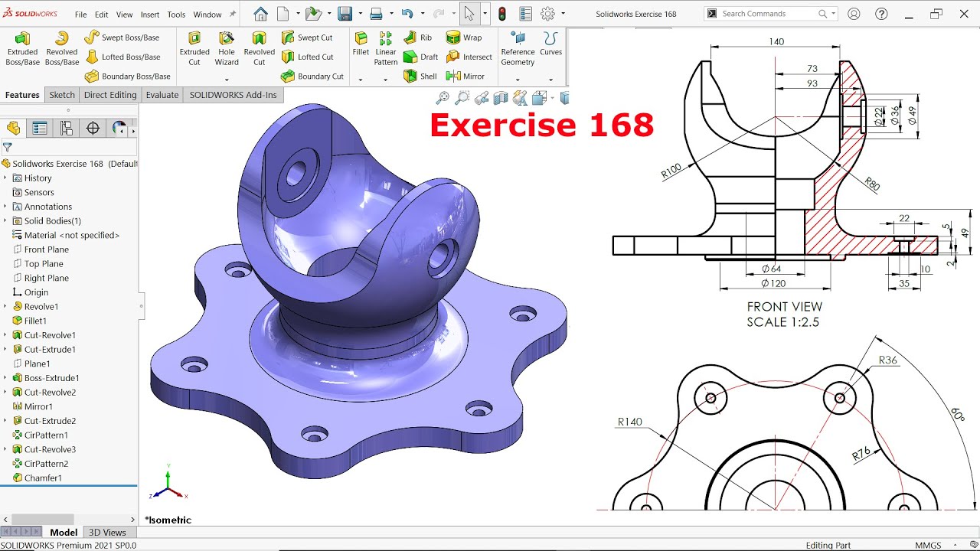Choose the Swept Boss/Base tool
This screenshot has width=980, height=551.
pyautogui.click(x=122, y=37)
